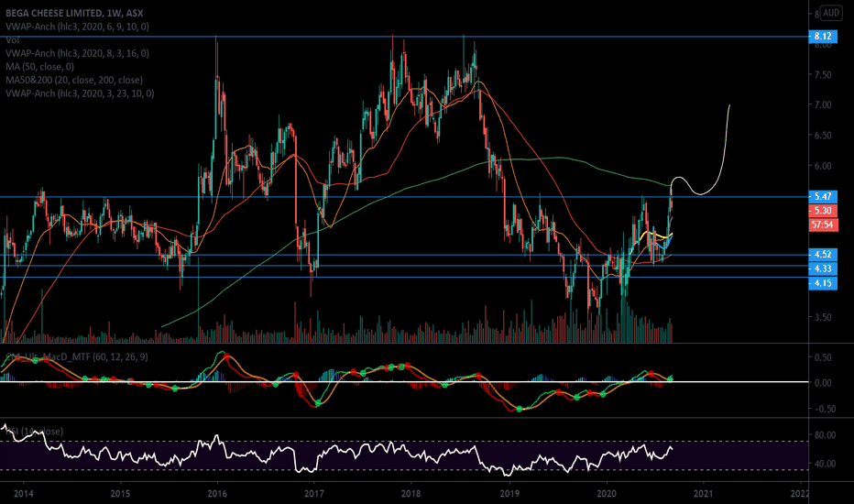The width and height of the screenshot is (854, 504).
Task: Click the 2020 label on time axis
Action: (607, 494)
